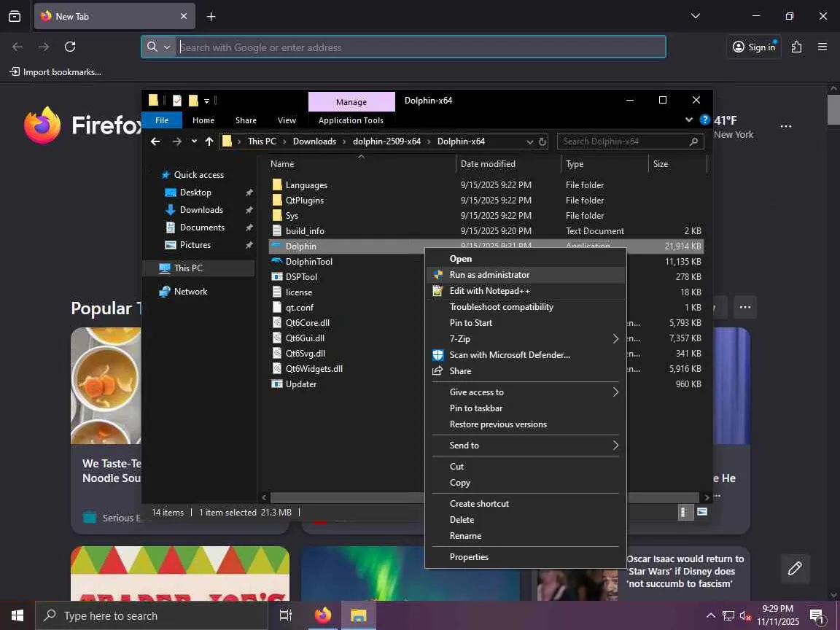Click the administrator shield icon

[437, 274]
